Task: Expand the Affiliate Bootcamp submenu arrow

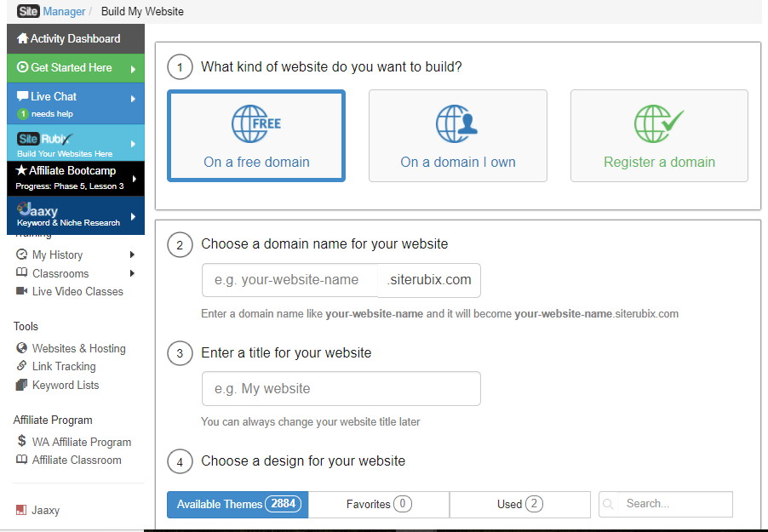Action: [134, 179]
